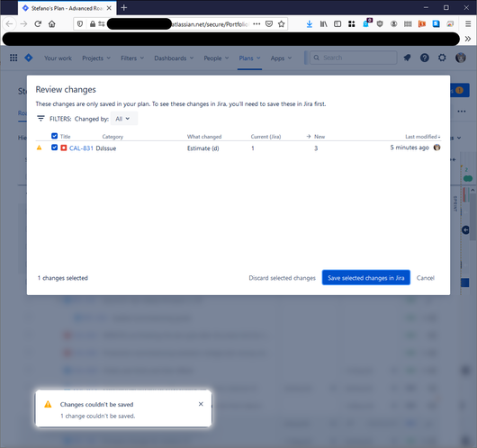
Task: Expand the Projects menu
Action: (x=96, y=58)
